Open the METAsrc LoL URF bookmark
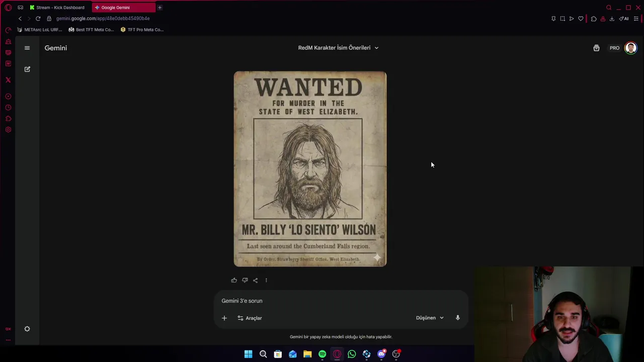Image resolution: width=644 pixels, height=362 pixels. (39, 30)
